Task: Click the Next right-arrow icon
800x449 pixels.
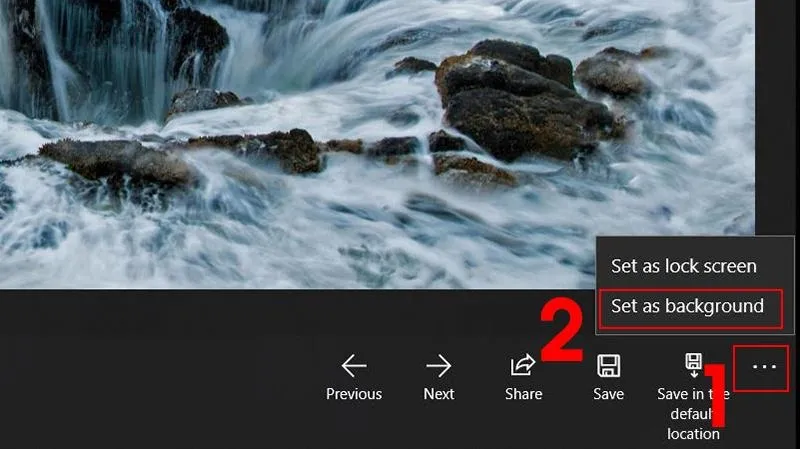Action: point(438,365)
